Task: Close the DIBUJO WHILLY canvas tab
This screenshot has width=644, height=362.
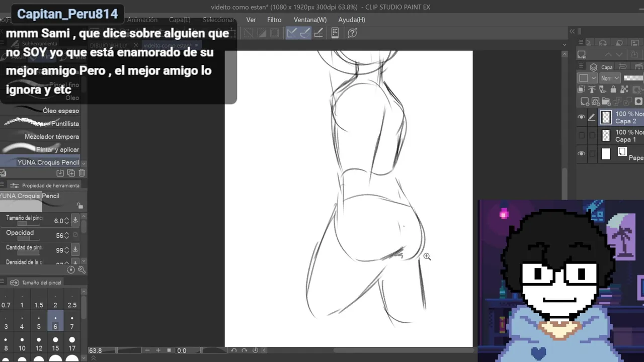Action: click(x=136, y=45)
